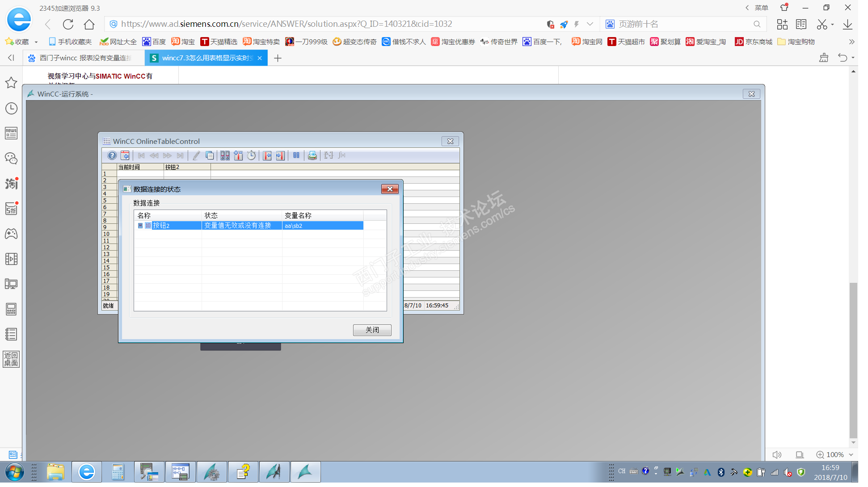Open the 菜单 browser menu
The width and height of the screenshot is (868, 487).
coord(761,8)
